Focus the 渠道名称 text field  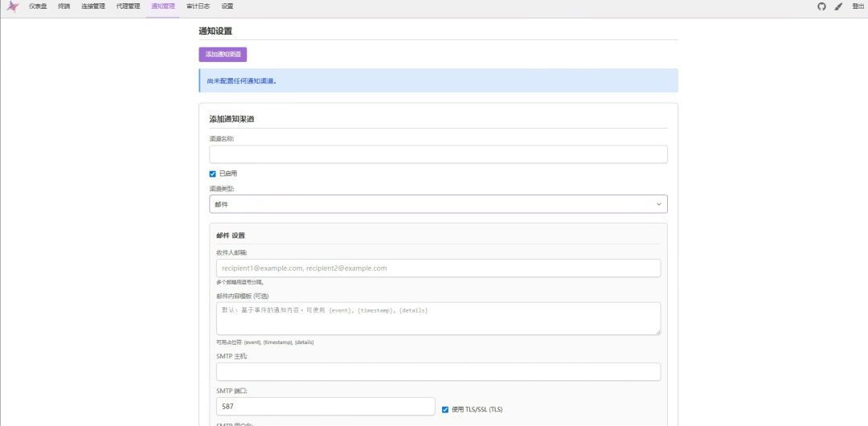tap(438, 154)
